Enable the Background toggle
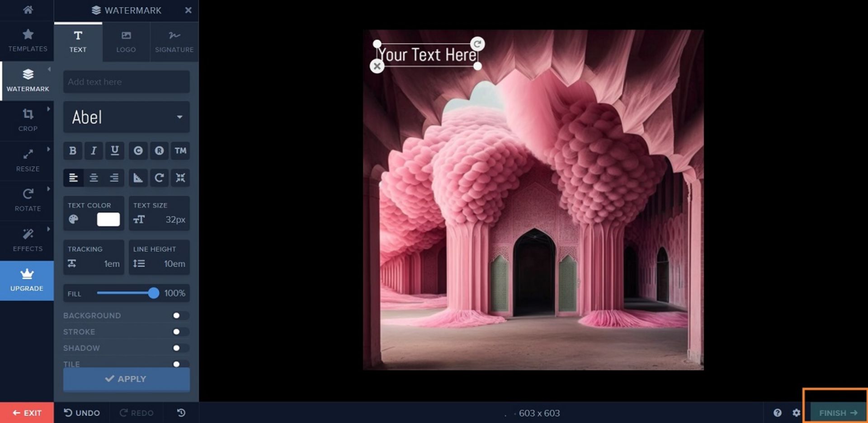Image resolution: width=868 pixels, height=423 pixels. click(x=179, y=315)
